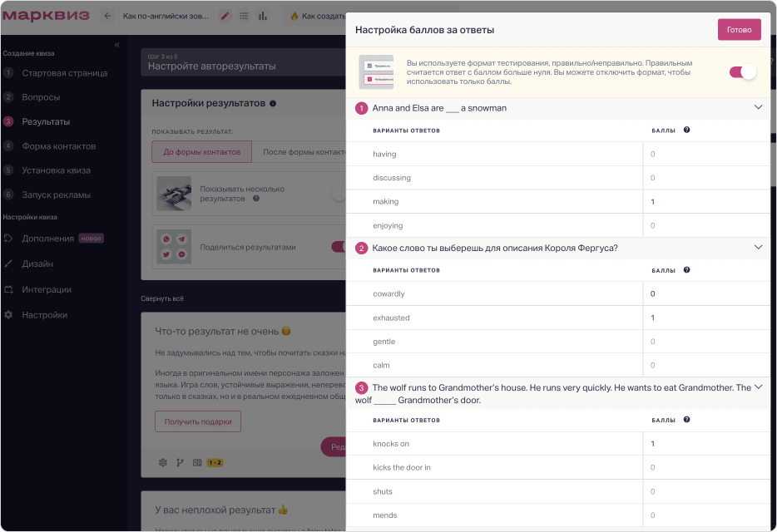Screen dimensions: 777x532
Task: Open the list view icon in top bar
Action: [x=244, y=16]
